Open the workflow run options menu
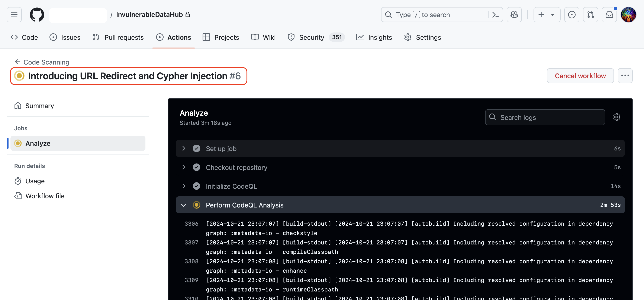This screenshot has width=644, height=300. [625, 76]
